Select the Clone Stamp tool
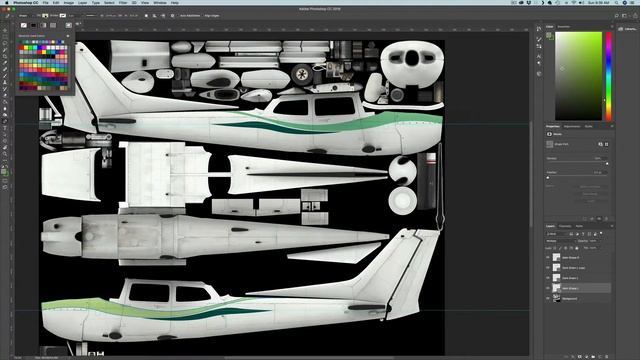Screen dimensions: 640x360 (5, 82)
